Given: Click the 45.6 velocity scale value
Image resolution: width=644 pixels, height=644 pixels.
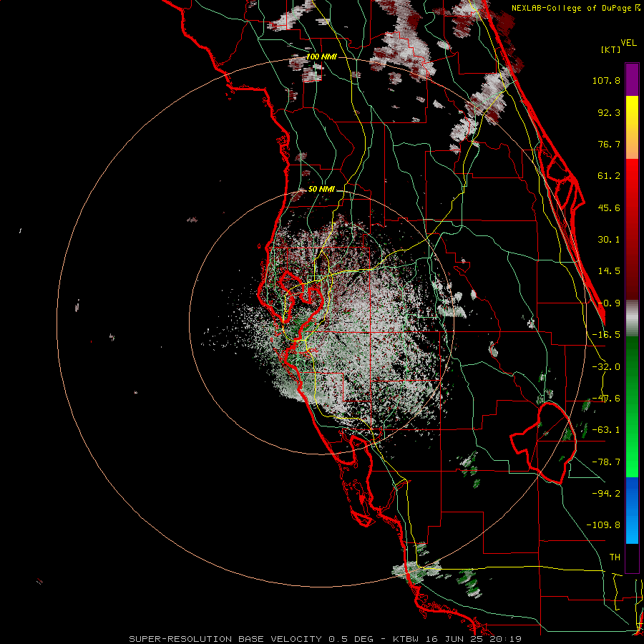Looking at the screenshot, I should (x=609, y=208).
